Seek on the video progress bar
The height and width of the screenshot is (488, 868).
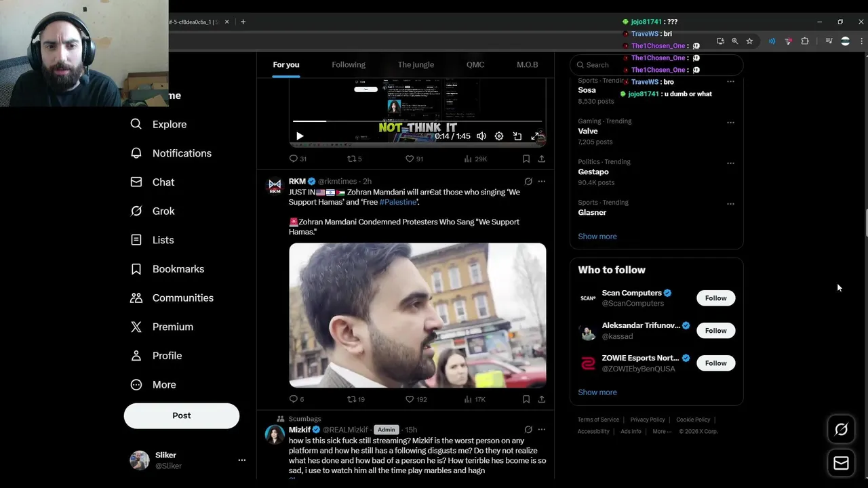[418, 121]
